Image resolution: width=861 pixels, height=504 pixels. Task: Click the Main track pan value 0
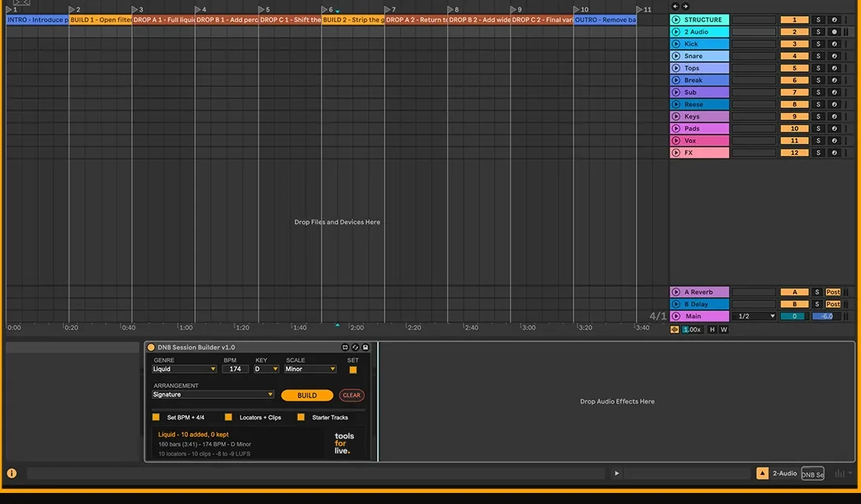coord(795,316)
